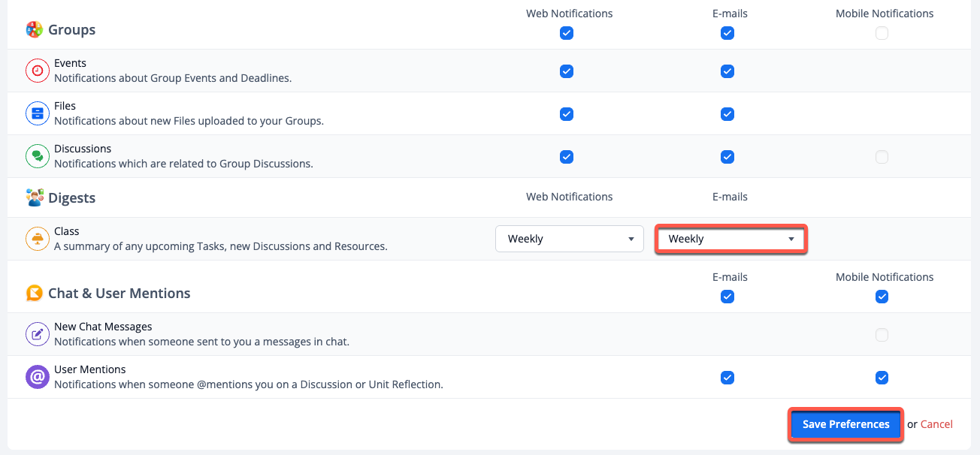Toggle Groups mobile notifications checkbox
The image size is (980, 455).
tap(882, 33)
